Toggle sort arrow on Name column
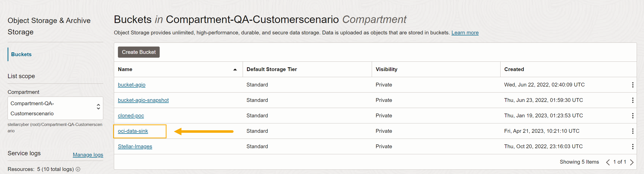The image size is (644, 174). coord(235,70)
